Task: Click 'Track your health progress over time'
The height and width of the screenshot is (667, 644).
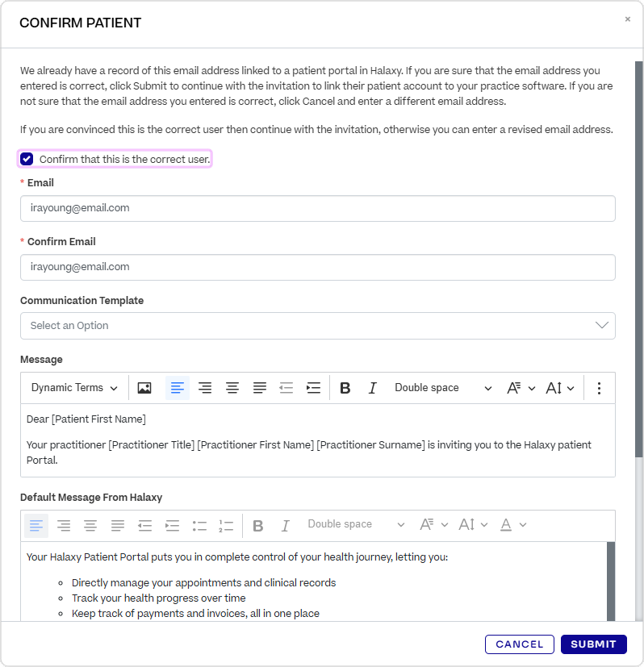Action: [x=158, y=598]
